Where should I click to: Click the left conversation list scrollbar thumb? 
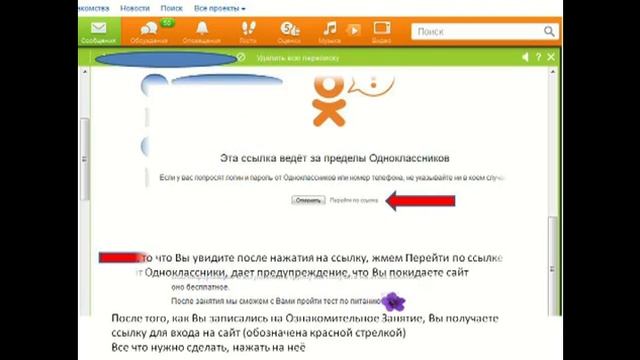(x=85, y=159)
